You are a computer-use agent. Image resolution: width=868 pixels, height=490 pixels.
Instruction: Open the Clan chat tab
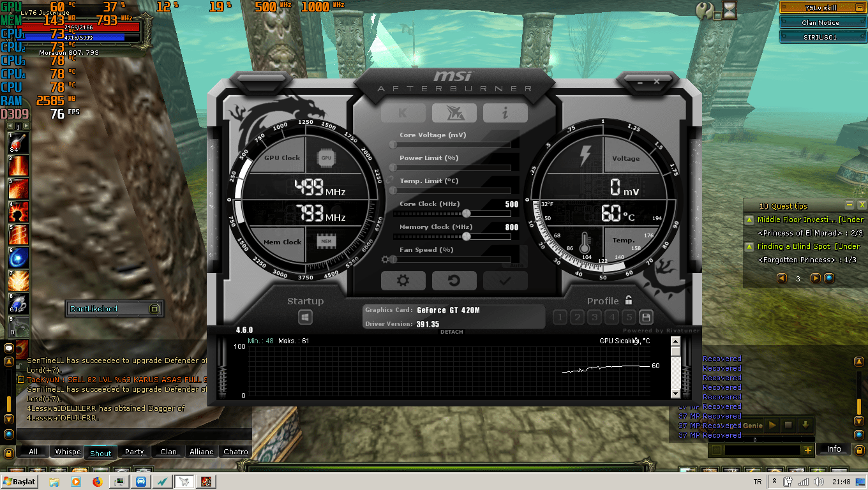(x=168, y=452)
